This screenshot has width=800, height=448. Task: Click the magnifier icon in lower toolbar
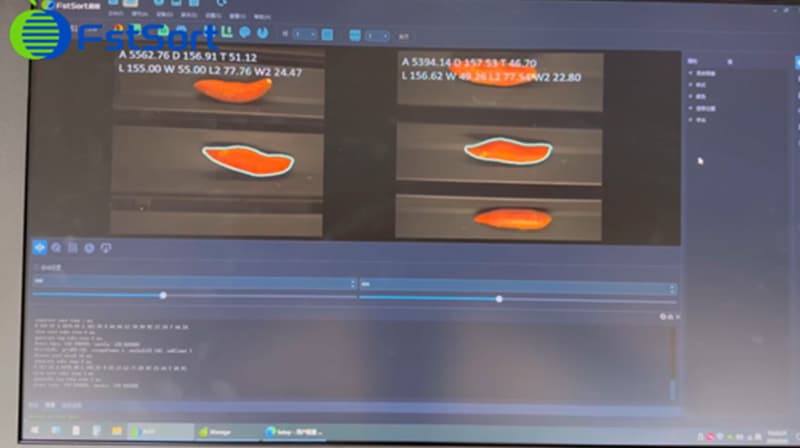click(57, 247)
